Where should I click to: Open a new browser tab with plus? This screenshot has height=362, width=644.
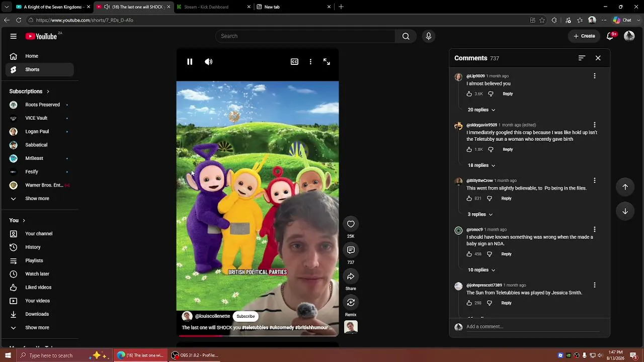coord(341,7)
